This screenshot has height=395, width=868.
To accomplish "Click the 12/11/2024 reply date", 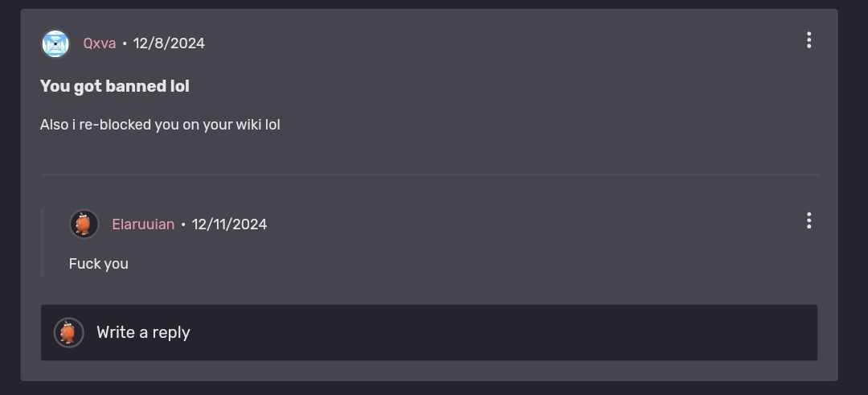I will point(229,224).
